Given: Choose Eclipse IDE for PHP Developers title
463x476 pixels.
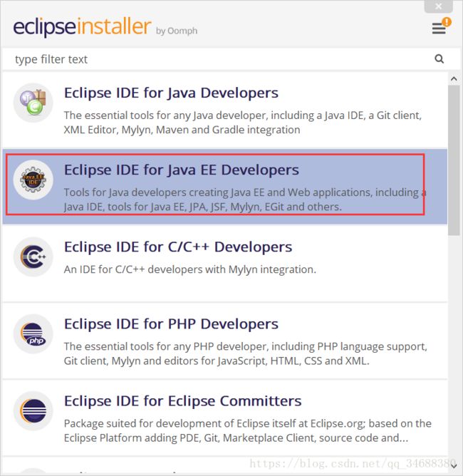Looking at the screenshot, I should pyautogui.click(x=171, y=324).
